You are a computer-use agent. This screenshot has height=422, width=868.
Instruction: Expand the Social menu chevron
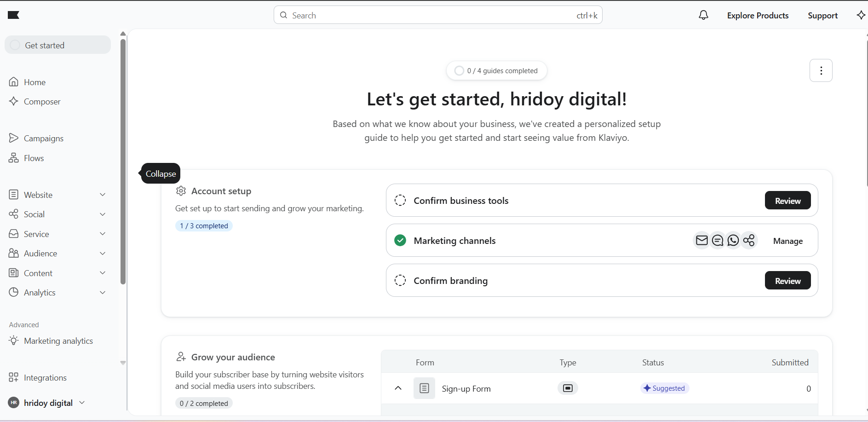point(103,214)
